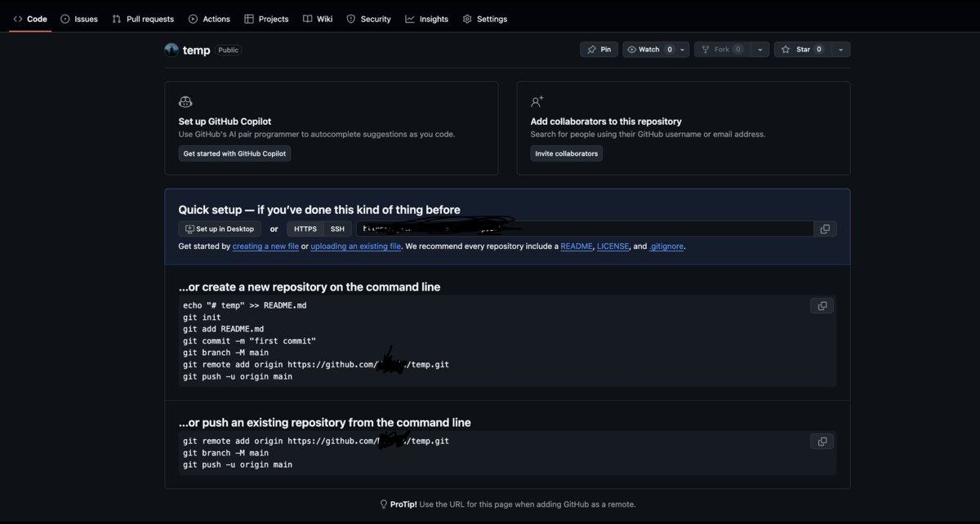Open repository Settings tab
This screenshot has width=980, height=524.
click(x=485, y=19)
